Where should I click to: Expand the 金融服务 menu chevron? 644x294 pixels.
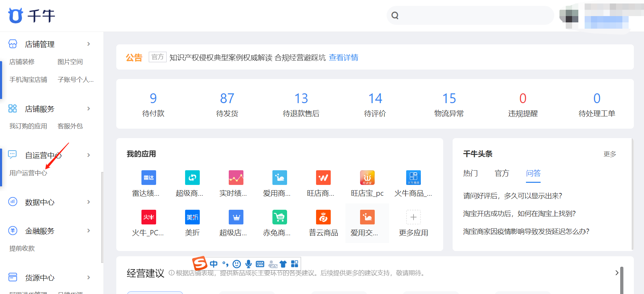[89, 231]
